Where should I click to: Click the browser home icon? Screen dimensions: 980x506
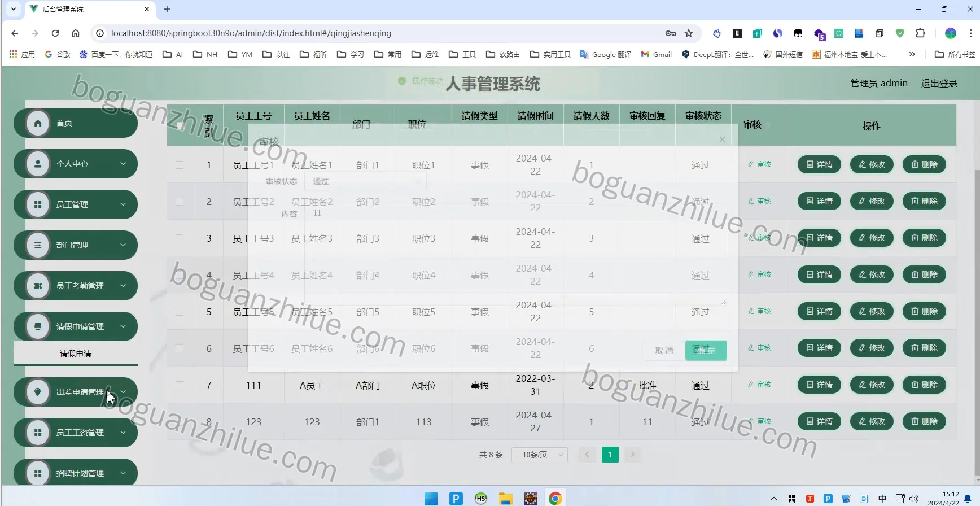click(x=76, y=33)
